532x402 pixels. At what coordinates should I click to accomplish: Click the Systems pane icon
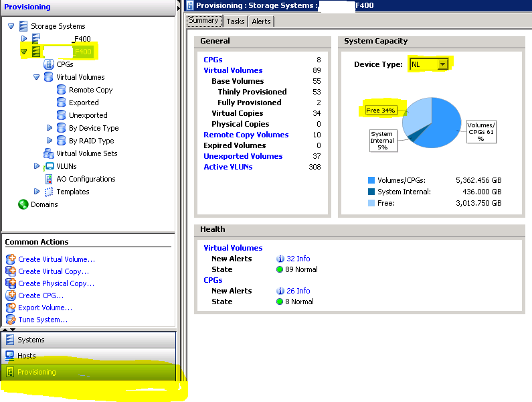10,340
